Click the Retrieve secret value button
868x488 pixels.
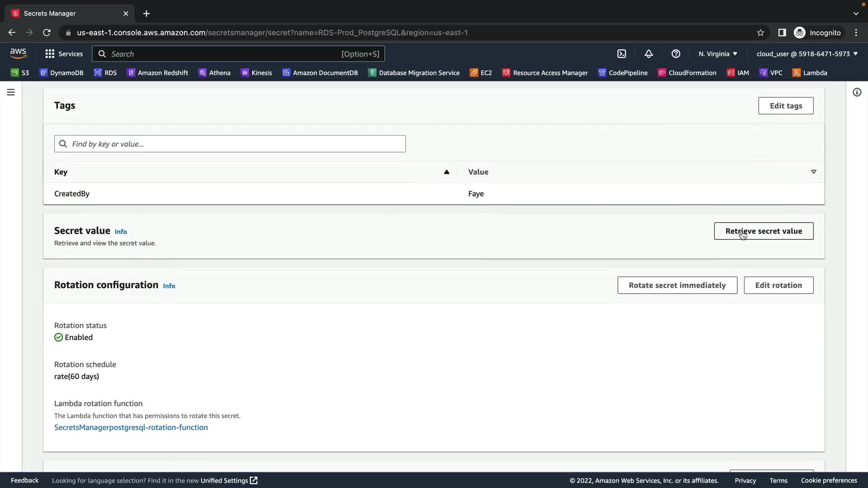(x=764, y=231)
